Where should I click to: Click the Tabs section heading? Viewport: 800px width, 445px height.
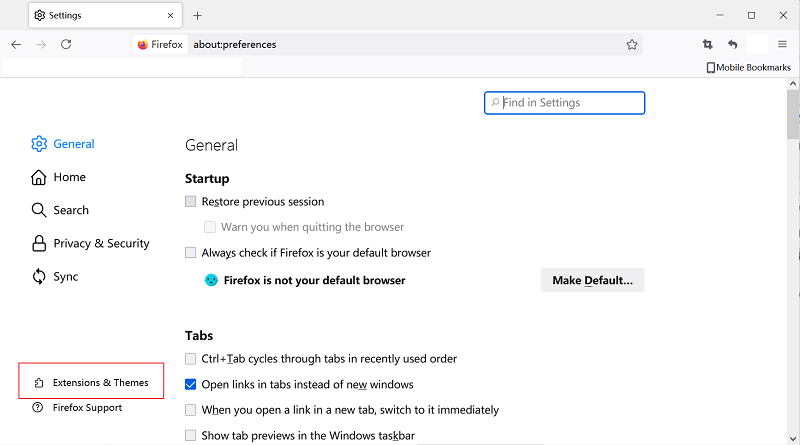pos(199,335)
